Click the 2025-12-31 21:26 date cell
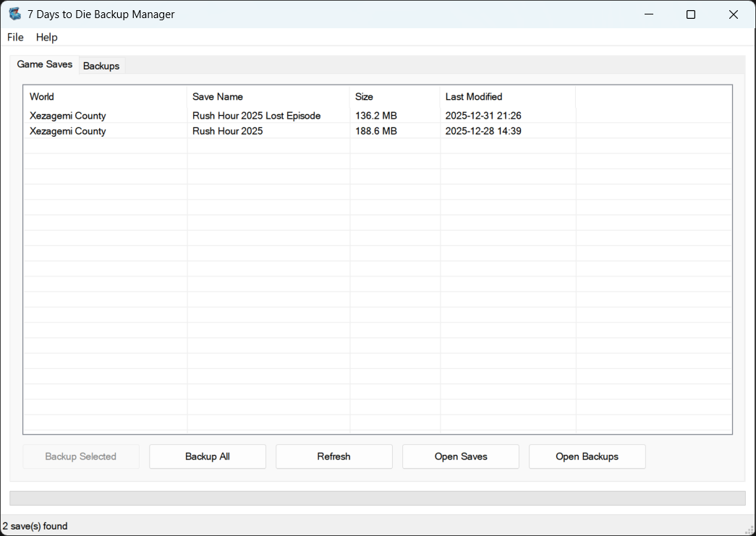756x536 pixels. click(483, 116)
